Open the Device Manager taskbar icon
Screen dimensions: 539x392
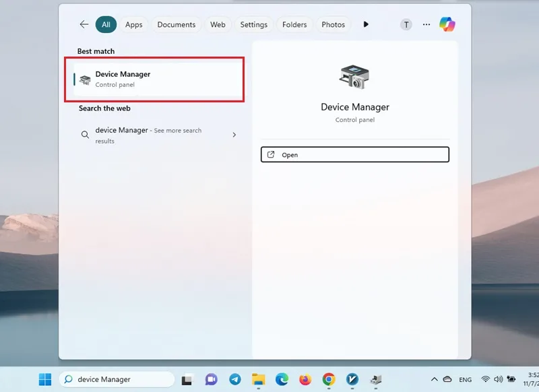376,379
